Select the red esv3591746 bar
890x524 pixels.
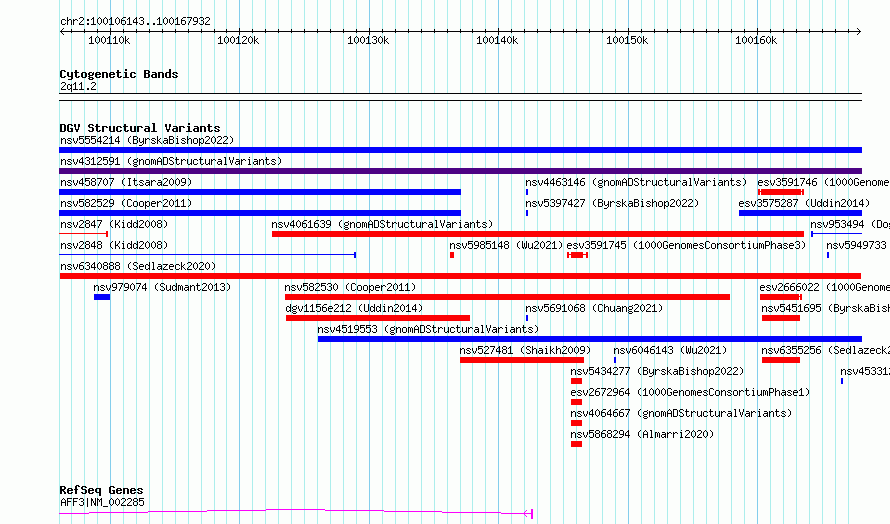pyautogui.click(x=781, y=192)
